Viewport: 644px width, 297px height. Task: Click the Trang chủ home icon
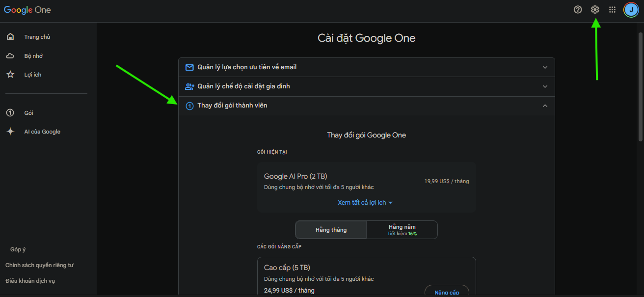pos(10,37)
